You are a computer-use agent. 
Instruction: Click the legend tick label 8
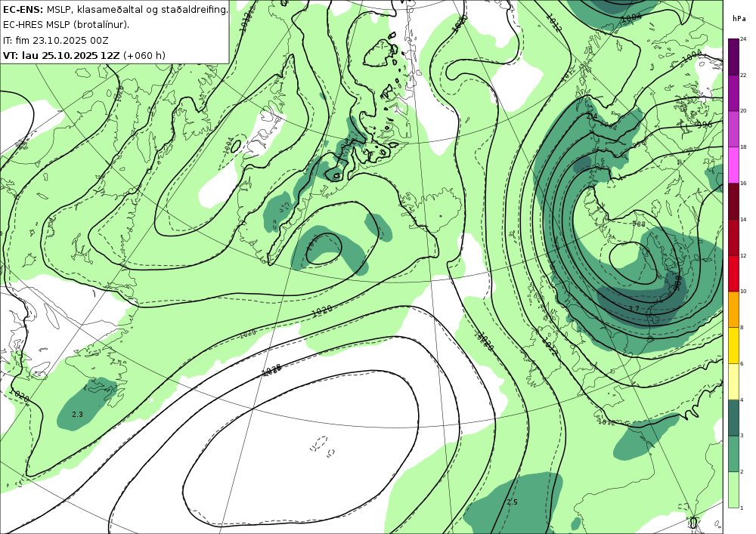coord(742,328)
